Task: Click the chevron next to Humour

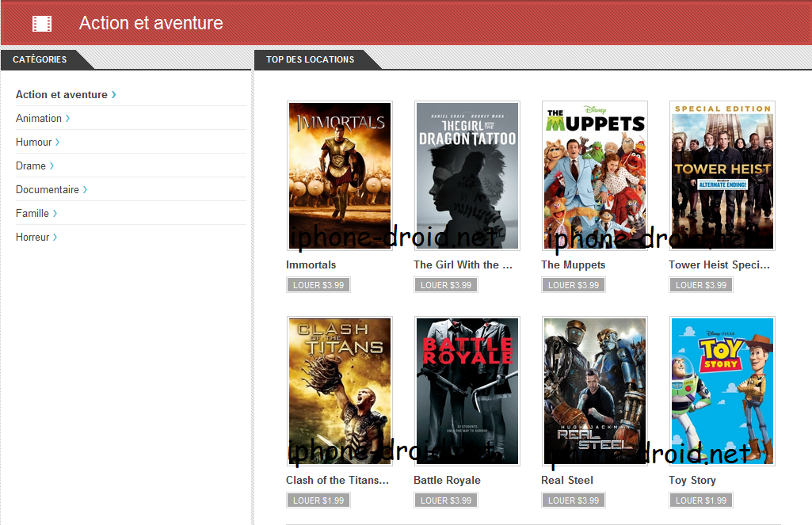Action: click(58, 143)
